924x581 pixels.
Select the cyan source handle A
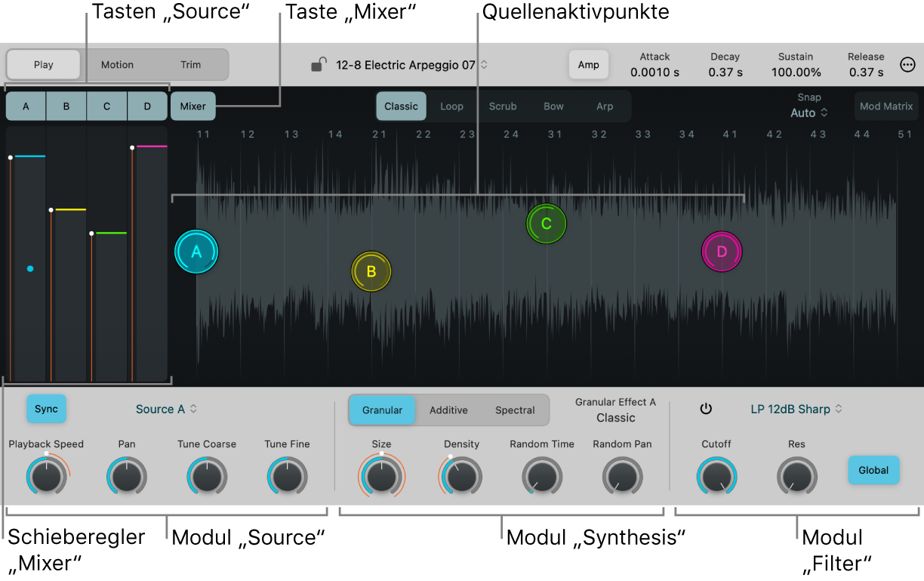(196, 252)
